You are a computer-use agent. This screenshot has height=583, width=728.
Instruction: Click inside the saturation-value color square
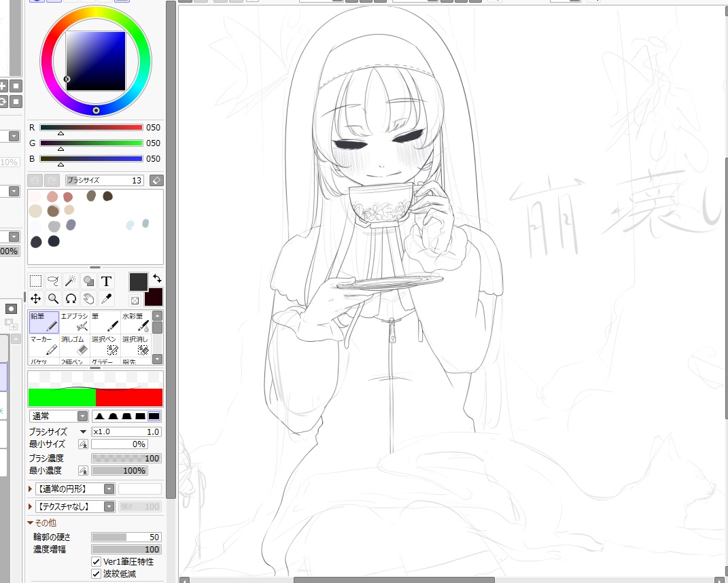tap(96, 60)
